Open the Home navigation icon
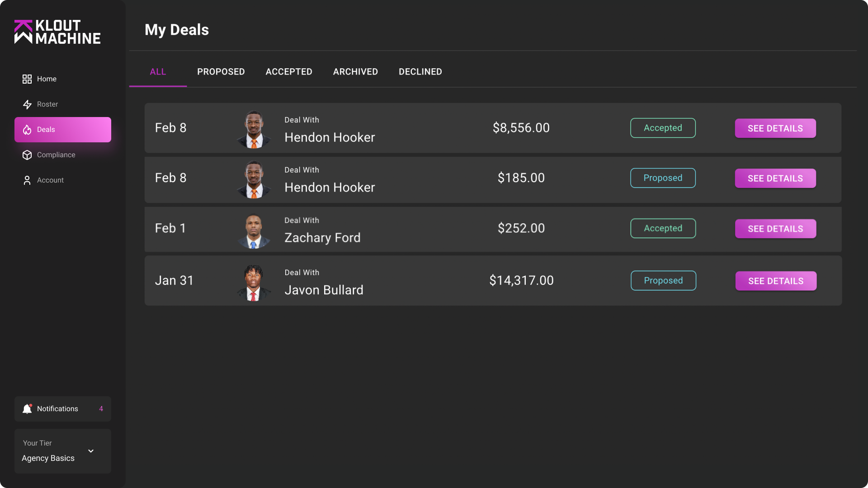This screenshot has height=488, width=868. click(27, 79)
